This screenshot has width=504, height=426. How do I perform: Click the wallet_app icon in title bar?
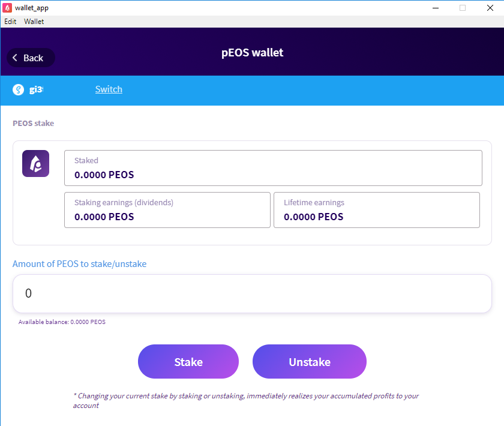pyautogui.click(x=7, y=8)
